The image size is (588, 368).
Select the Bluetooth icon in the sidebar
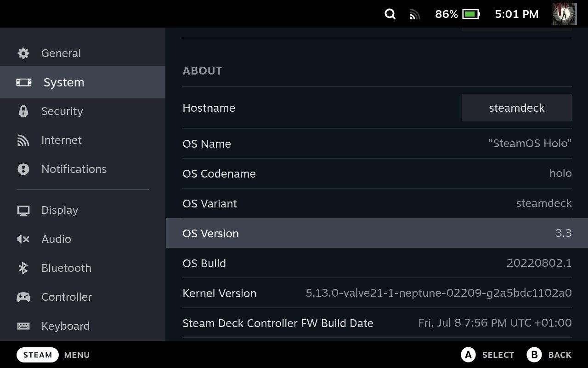[x=23, y=268]
